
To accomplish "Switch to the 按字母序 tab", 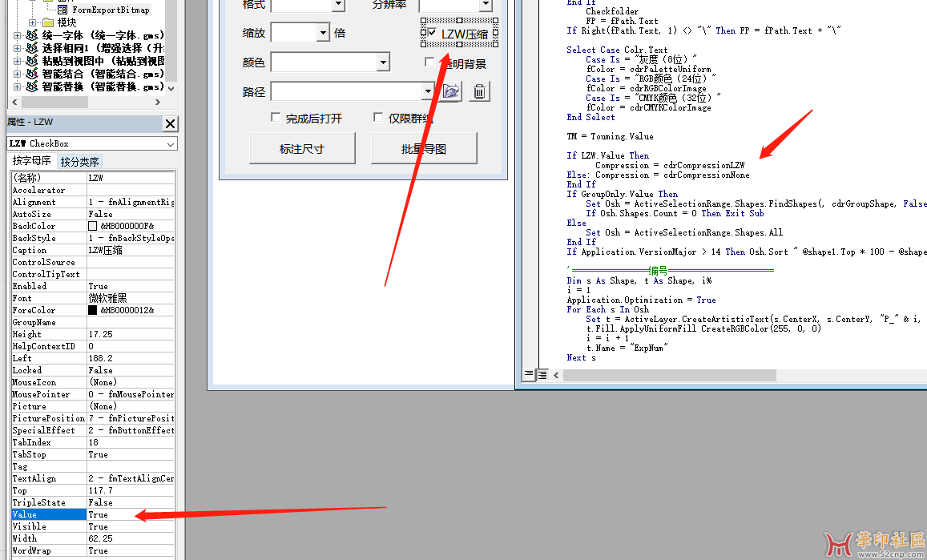I will pos(32,161).
